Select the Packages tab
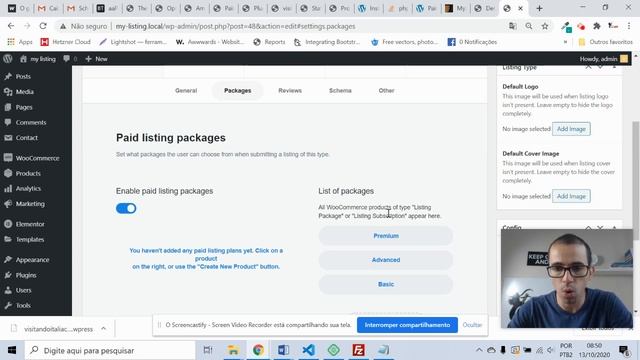Image resolution: width=640 pixels, height=360 pixels. click(x=238, y=91)
